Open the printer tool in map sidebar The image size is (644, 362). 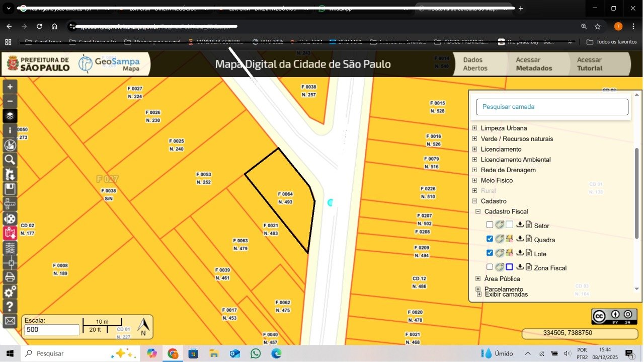pos(10,277)
